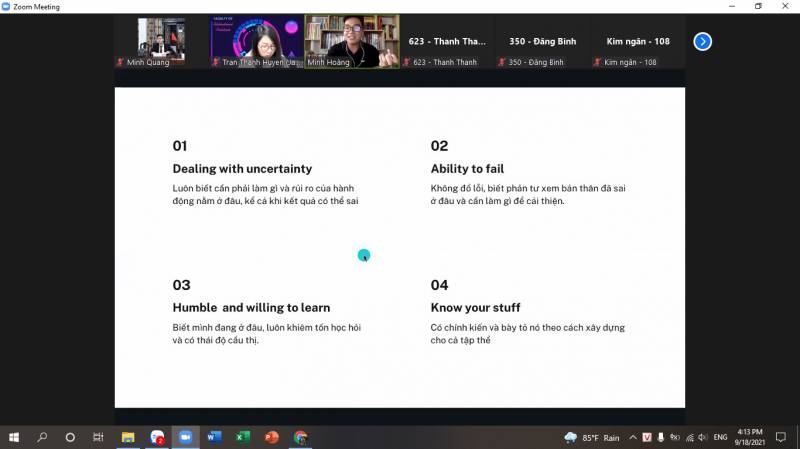Switch to PowerPoint in the taskbar
Screen dimensions: 800x449
click(271, 437)
